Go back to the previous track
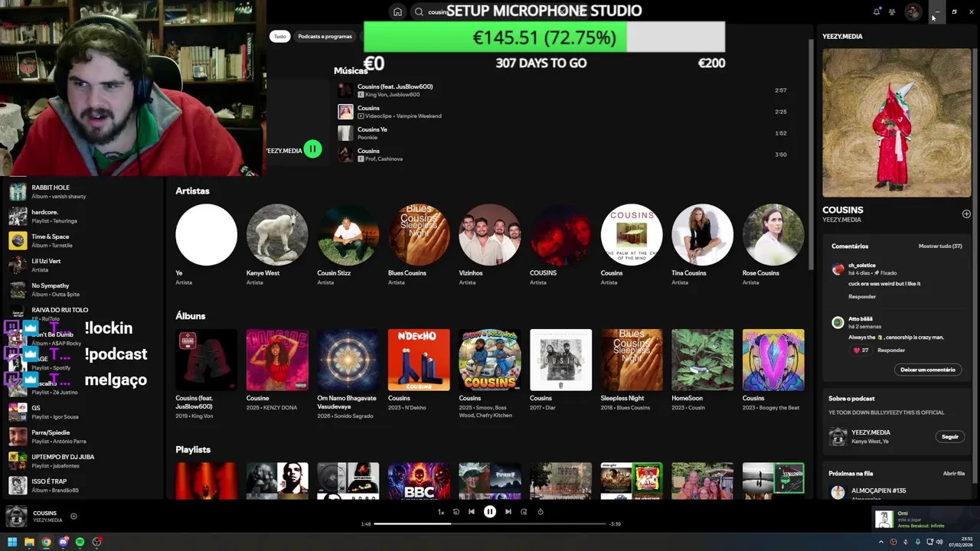 tap(472, 512)
